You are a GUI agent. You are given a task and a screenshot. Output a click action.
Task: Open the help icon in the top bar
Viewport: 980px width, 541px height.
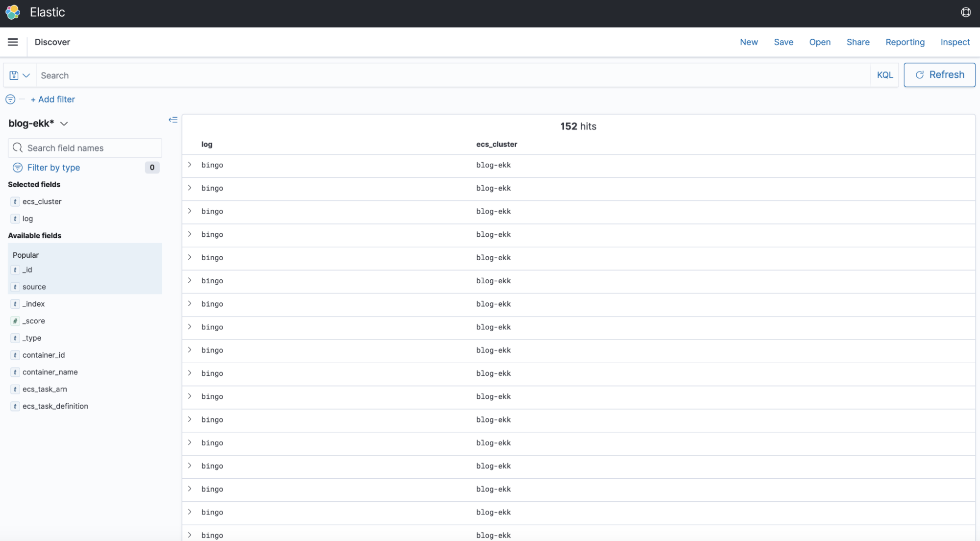point(965,12)
